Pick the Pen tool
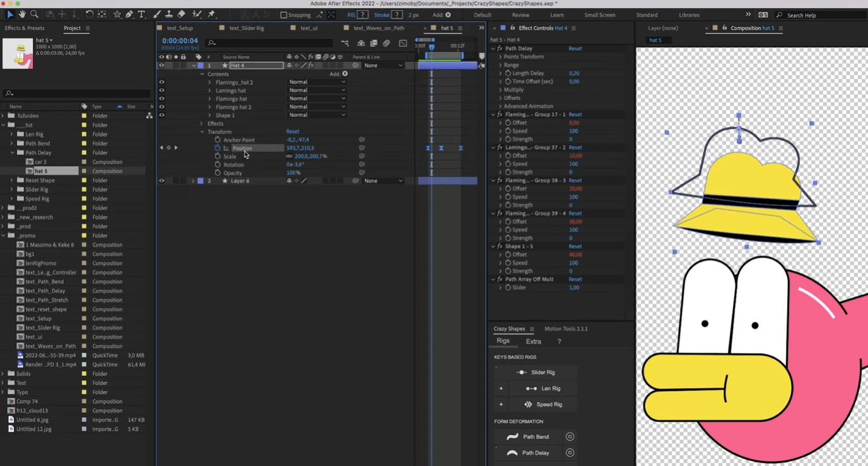868x466 pixels. pyautogui.click(x=130, y=15)
